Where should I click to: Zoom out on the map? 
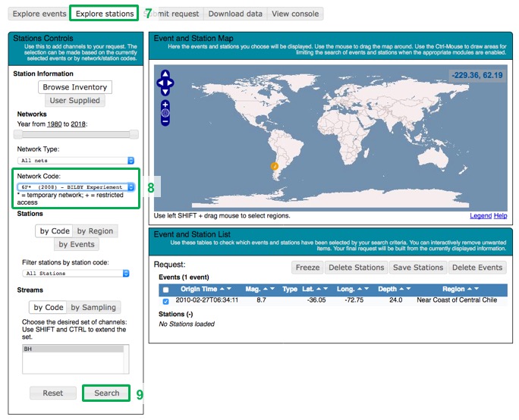[x=165, y=121]
